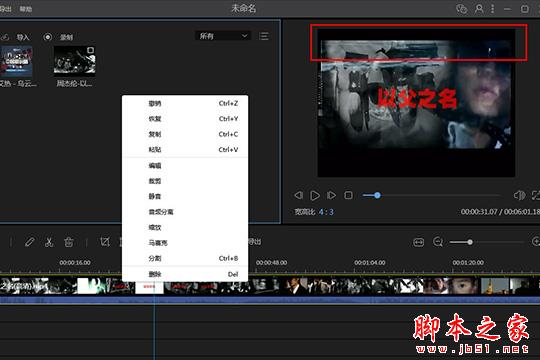Screen dimensions: 540x360
Task: Select 静音 to mute the clip
Action: tap(185, 196)
